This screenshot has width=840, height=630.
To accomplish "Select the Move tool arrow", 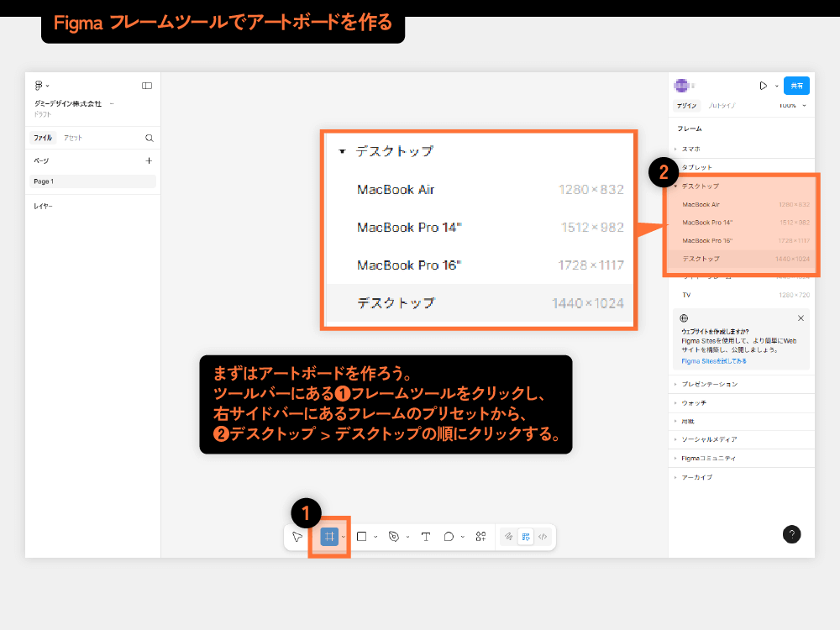I will (x=297, y=537).
